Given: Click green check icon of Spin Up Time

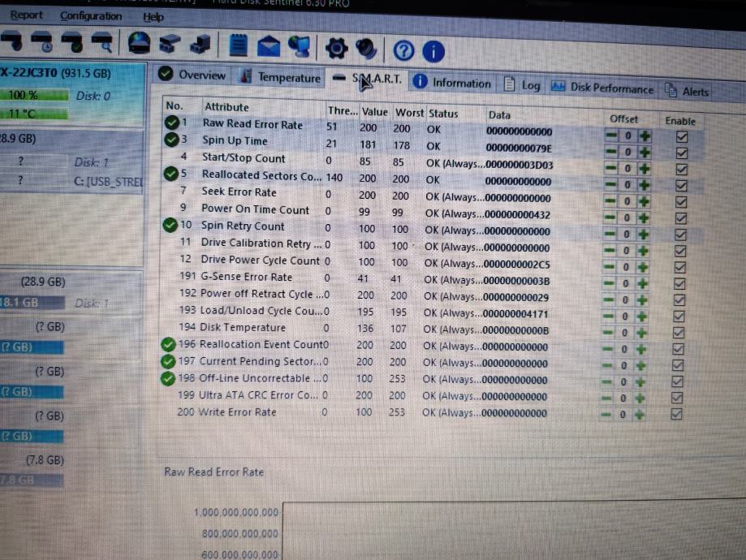Looking at the screenshot, I should point(171,140).
